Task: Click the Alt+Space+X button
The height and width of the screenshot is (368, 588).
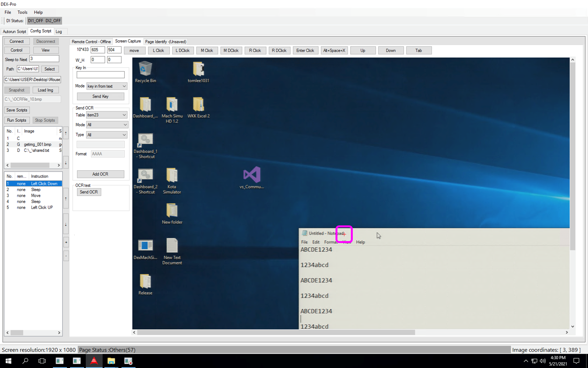Action: point(334,50)
